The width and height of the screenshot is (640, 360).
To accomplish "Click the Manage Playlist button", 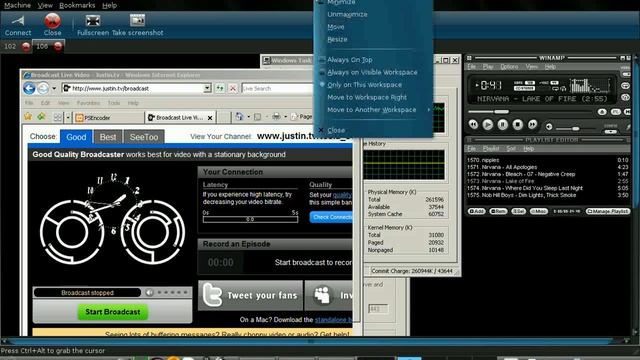I will tap(608, 211).
